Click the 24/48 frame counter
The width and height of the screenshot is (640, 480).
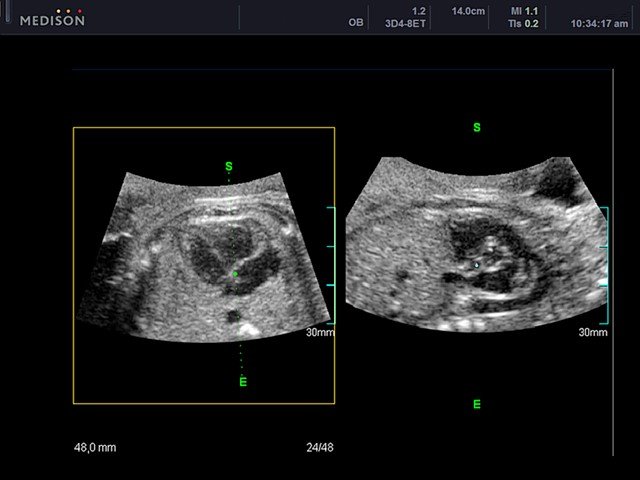click(x=320, y=448)
